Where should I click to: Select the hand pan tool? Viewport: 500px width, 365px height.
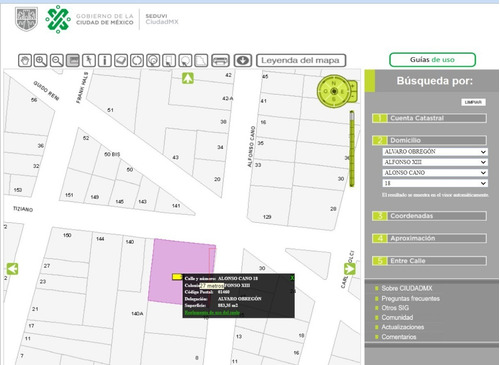(x=25, y=61)
